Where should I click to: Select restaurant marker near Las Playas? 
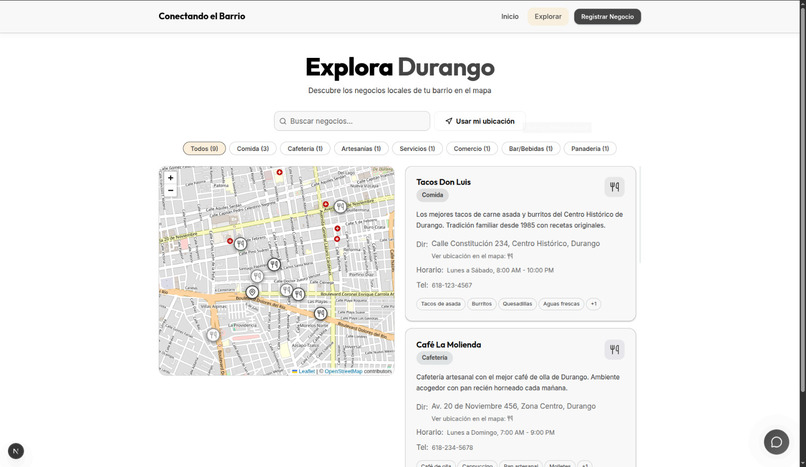click(x=320, y=313)
